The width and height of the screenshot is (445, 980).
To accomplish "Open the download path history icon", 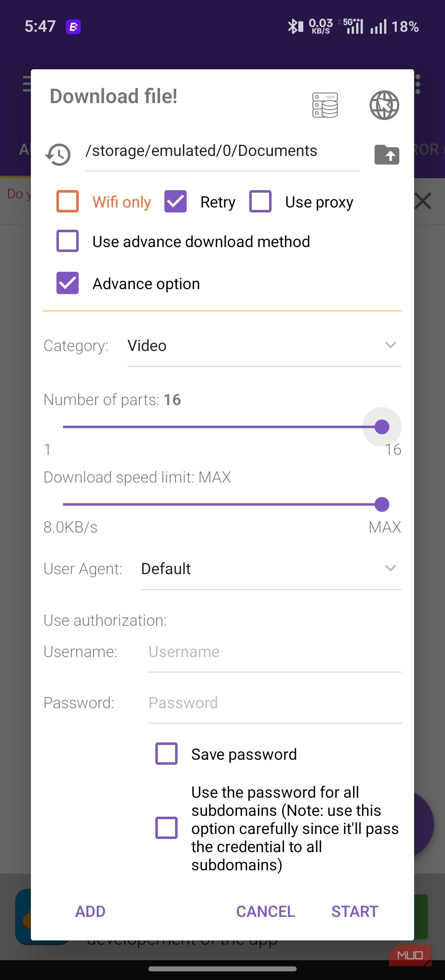I will 58,155.
